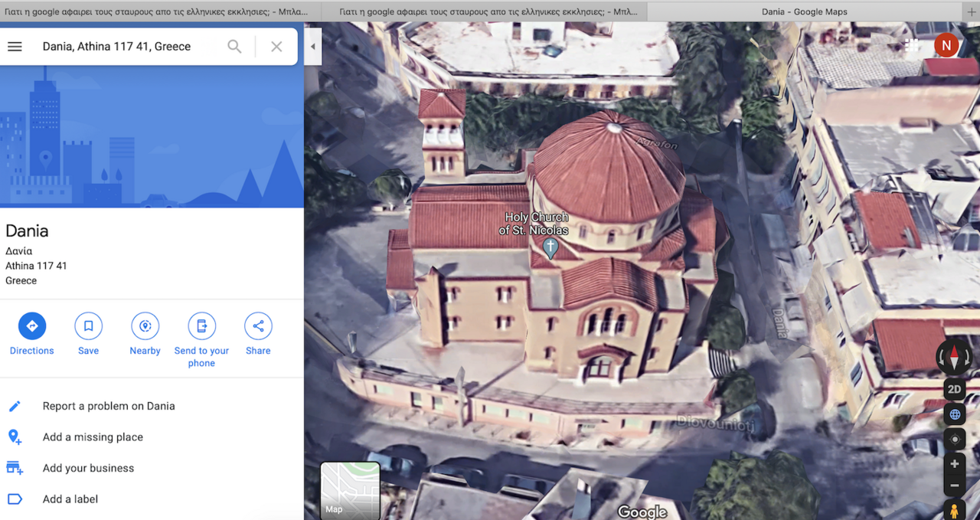Click the Dania heading in side panel

point(27,231)
